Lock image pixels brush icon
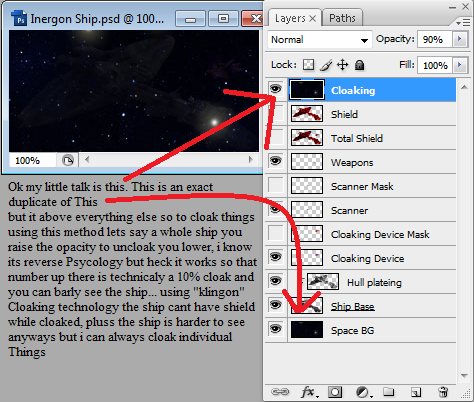474x402 pixels. pyautogui.click(x=326, y=65)
